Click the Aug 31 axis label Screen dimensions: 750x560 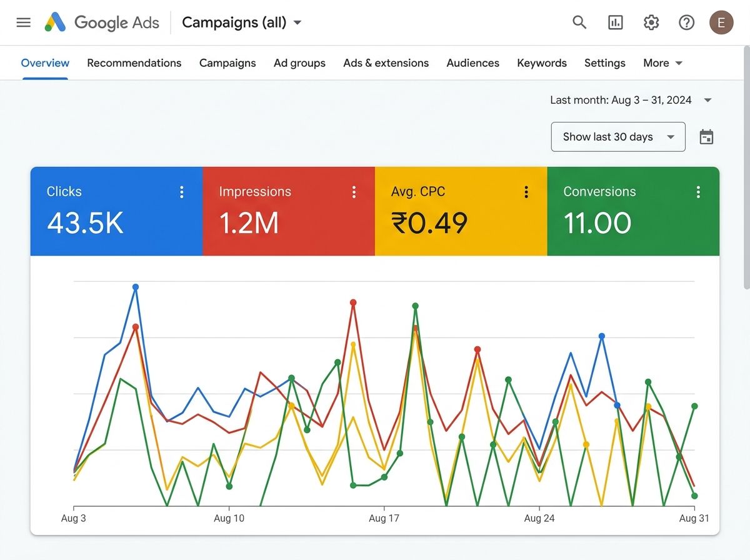[694, 518]
